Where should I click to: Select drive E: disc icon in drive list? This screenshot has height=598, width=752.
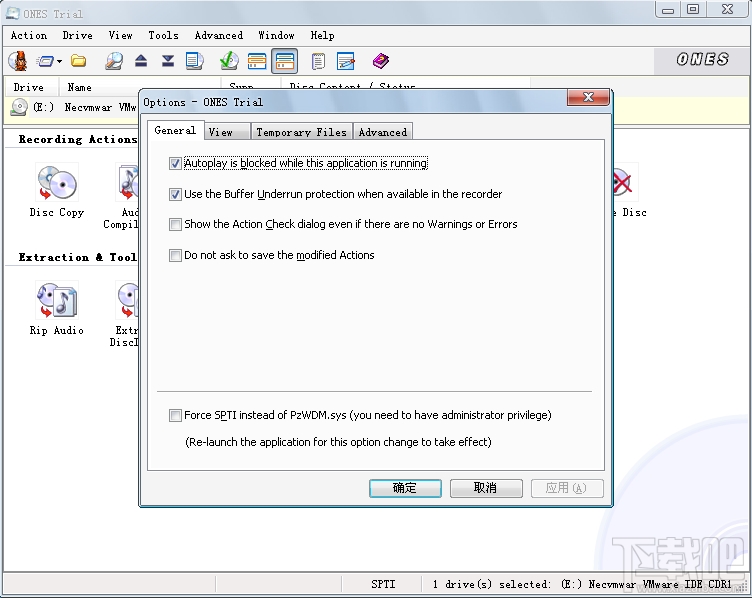click(19, 107)
